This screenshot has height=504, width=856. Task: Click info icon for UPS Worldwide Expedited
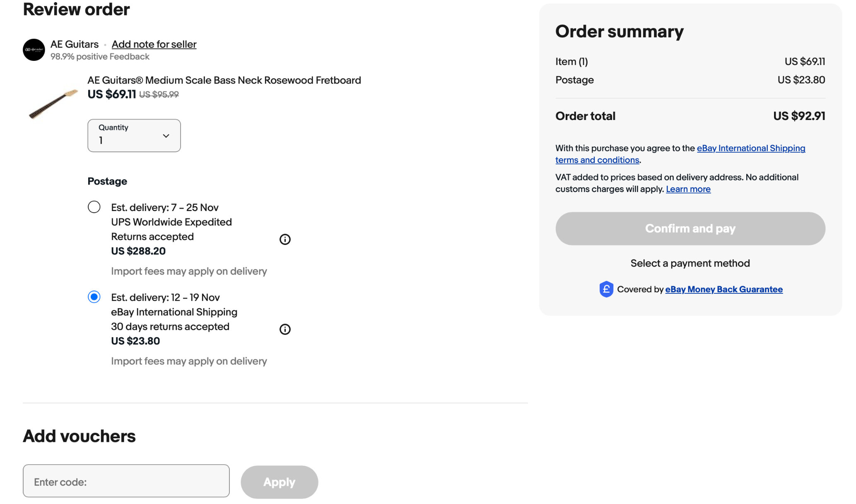click(x=285, y=239)
